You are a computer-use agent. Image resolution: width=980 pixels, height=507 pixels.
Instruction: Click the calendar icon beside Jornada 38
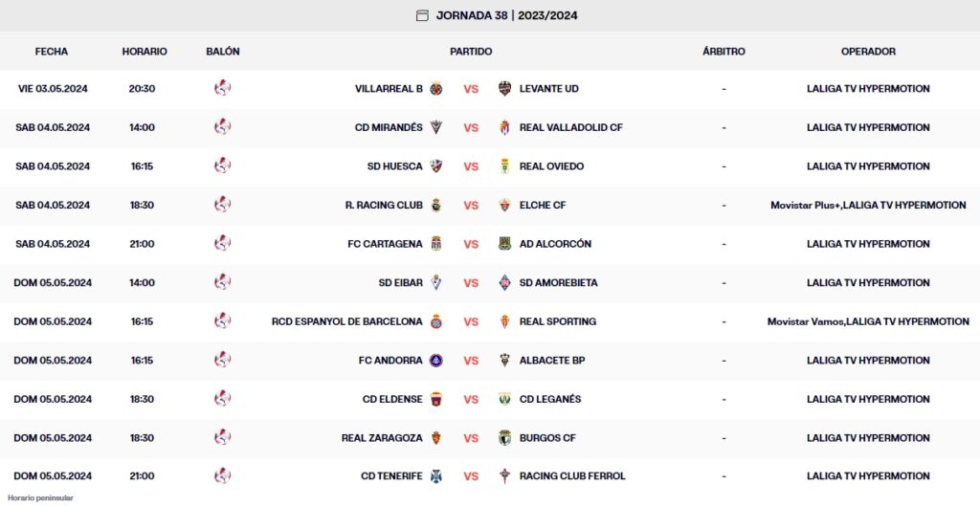tap(422, 15)
